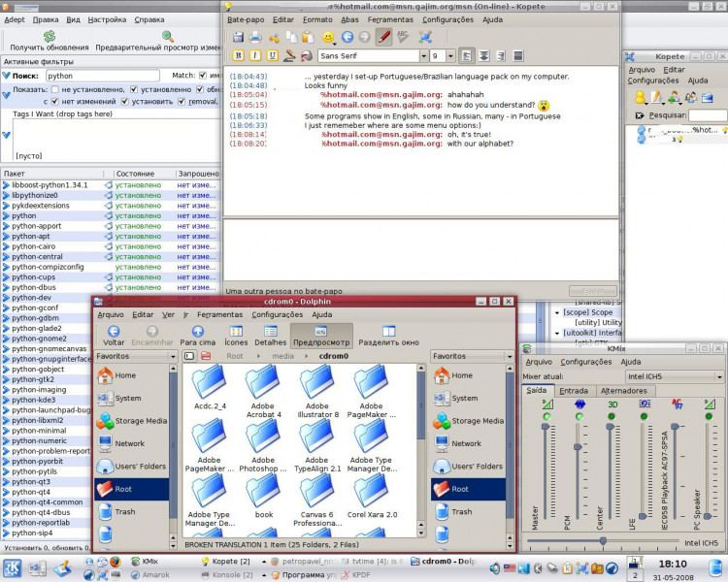Click the Поиск search field in Adept
Viewport: 728px width, 582px height.
coord(103,76)
